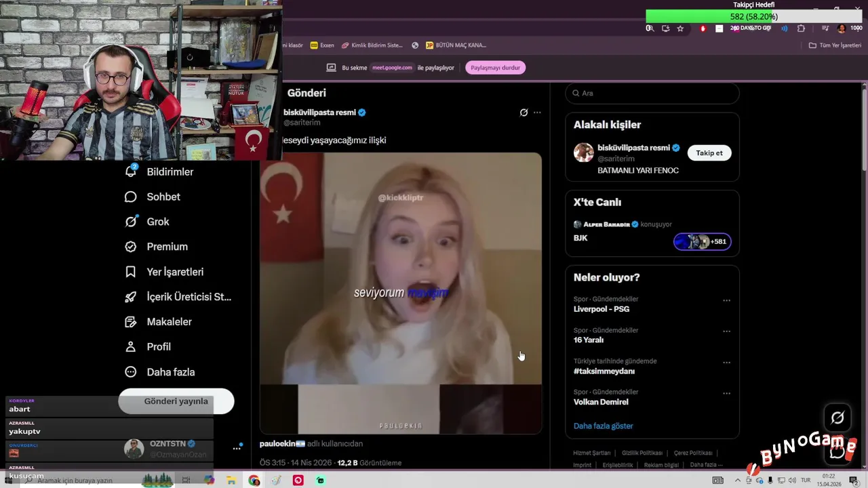Open Çerez Politikası footer link

693,453
